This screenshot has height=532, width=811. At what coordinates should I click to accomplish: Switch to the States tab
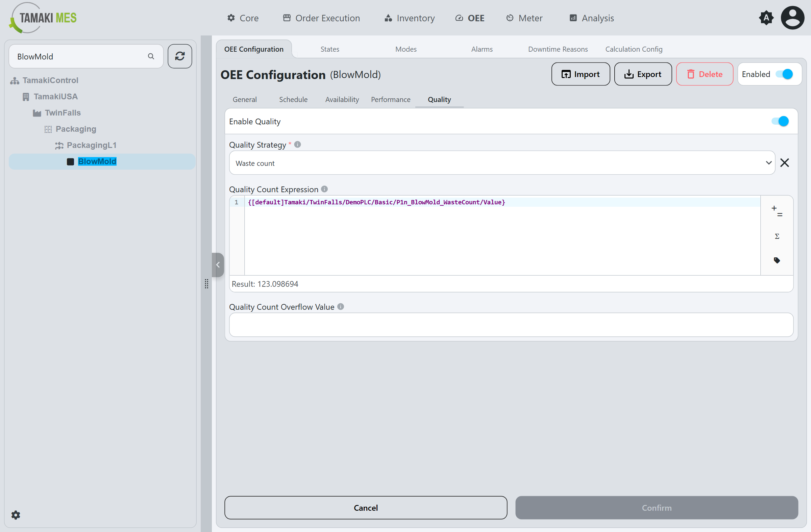[x=330, y=49]
